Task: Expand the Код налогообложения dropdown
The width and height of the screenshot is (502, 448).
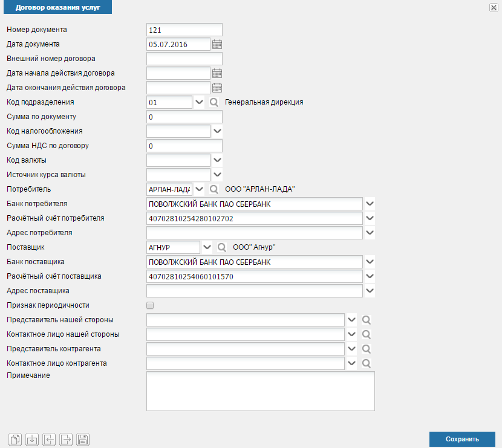Action: (217, 131)
